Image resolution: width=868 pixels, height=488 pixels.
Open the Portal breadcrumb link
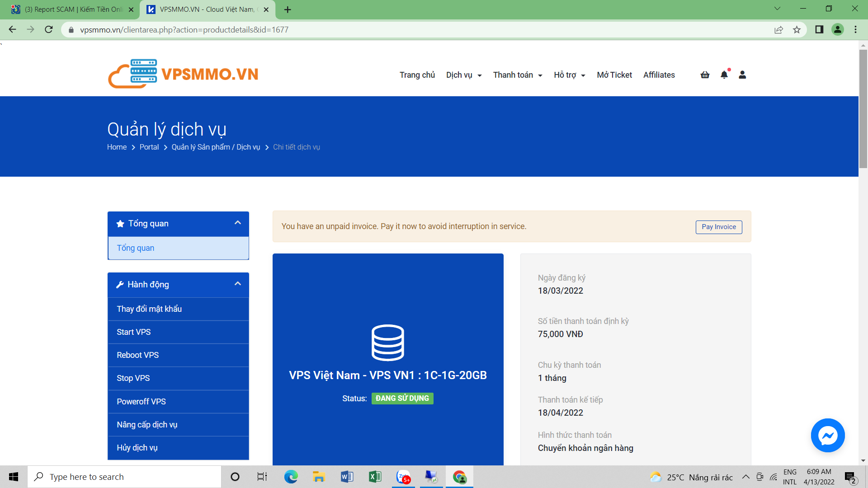click(149, 147)
